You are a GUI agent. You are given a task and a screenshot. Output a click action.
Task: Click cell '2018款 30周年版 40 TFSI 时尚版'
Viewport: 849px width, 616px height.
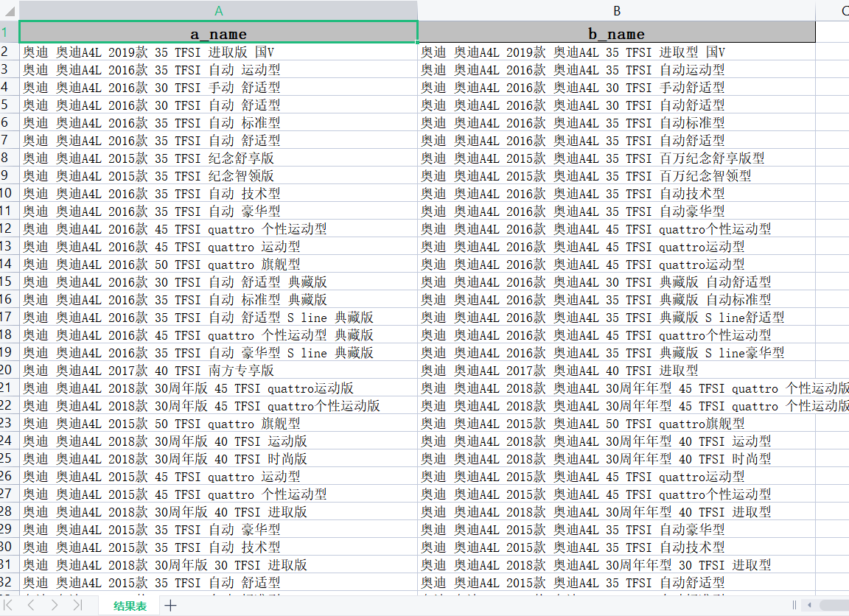218,458
